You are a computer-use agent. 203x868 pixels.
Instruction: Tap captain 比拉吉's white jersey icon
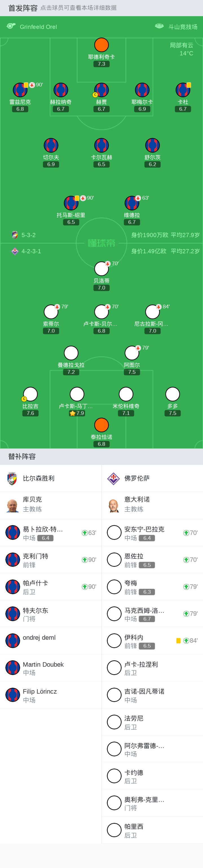tap(30, 394)
